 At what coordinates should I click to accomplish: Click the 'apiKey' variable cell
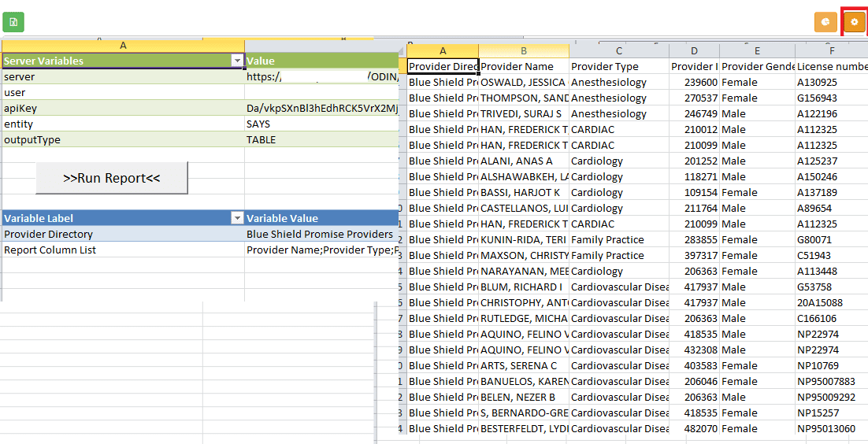(123, 109)
